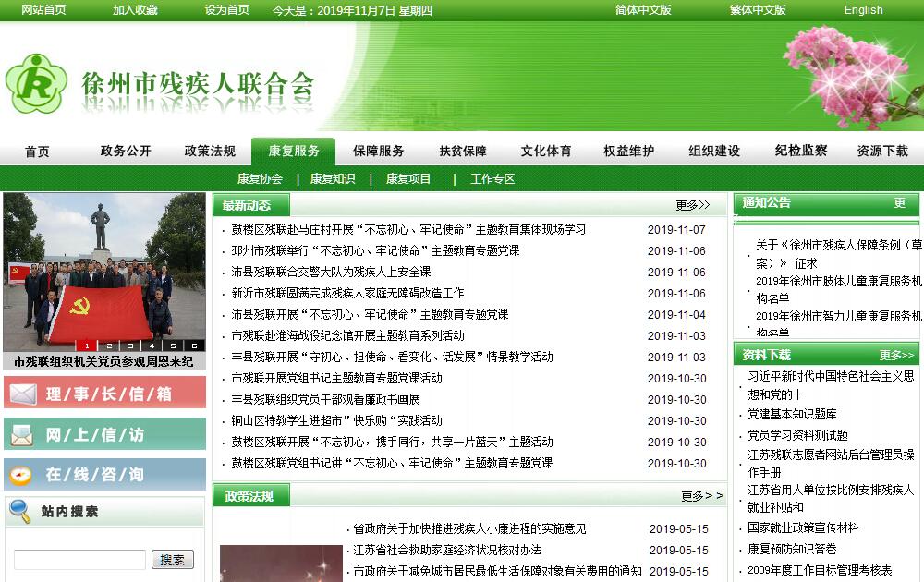Click 设为首页 in the top bar
The height and width of the screenshot is (582, 924).
[227, 10]
